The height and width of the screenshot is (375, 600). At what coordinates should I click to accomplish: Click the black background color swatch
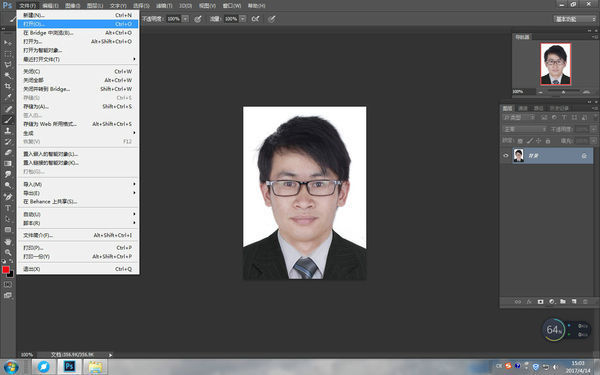coord(11,274)
